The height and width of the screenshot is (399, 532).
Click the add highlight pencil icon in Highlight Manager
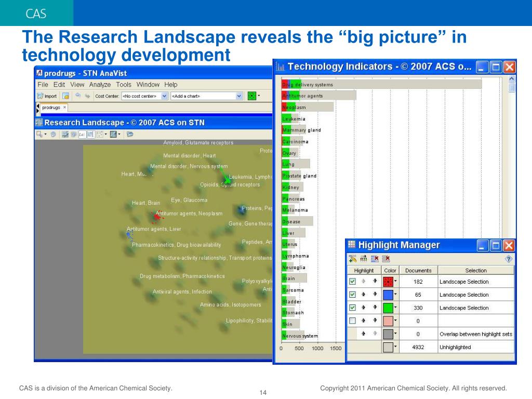353,259
